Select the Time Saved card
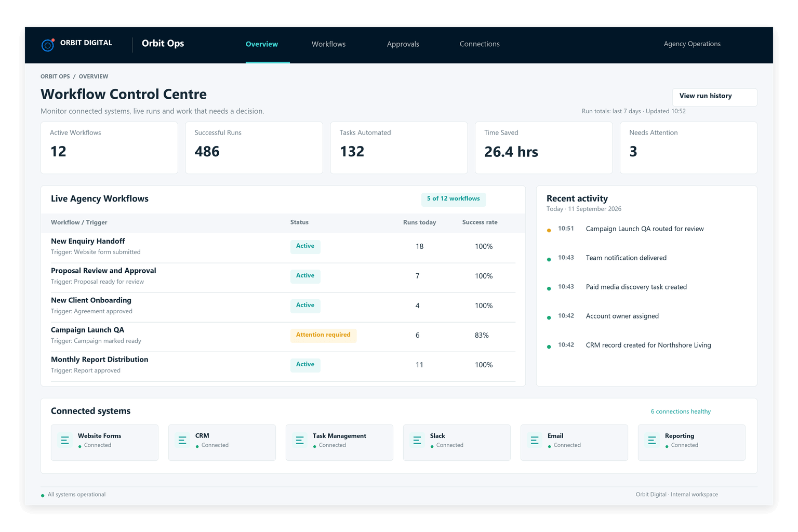 544,148
